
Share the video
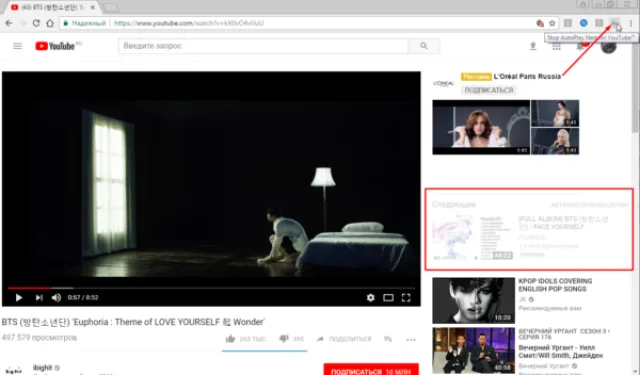pyautogui.click(x=344, y=339)
